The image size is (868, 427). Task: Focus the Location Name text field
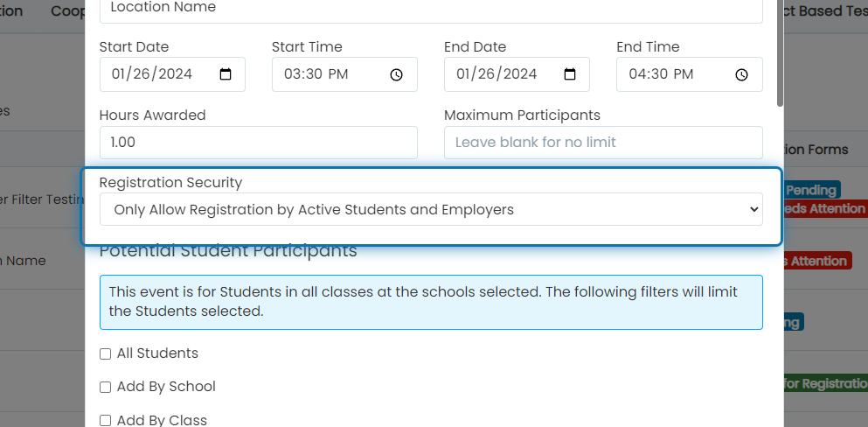431,8
